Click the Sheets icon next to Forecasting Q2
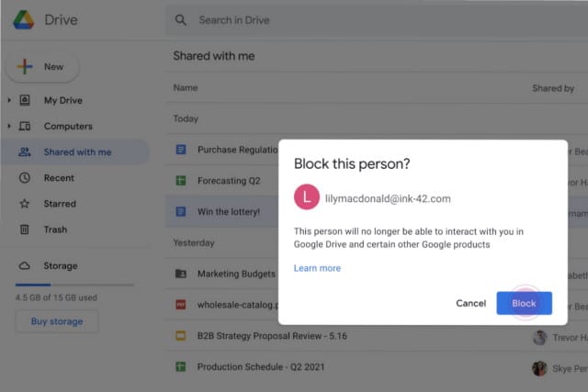Image resolution: width=588 pixels, height=392 pixels. (x=181, y=181)
